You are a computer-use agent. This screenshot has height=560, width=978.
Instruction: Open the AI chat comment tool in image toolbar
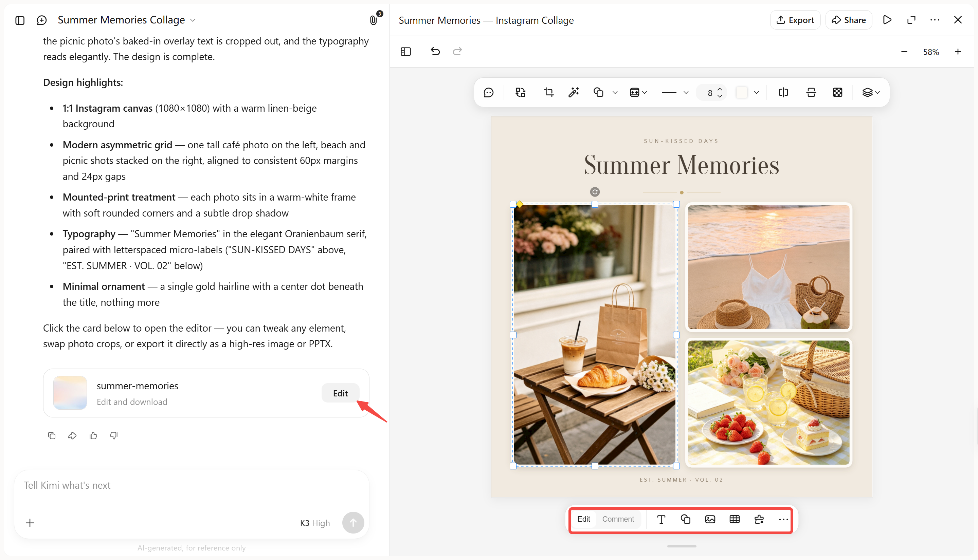click(489, 92)
